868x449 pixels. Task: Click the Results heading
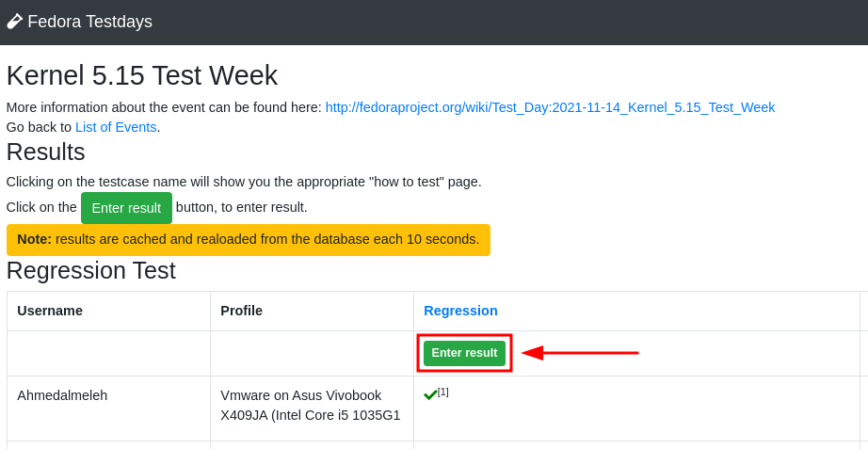(x=46, y=152)
